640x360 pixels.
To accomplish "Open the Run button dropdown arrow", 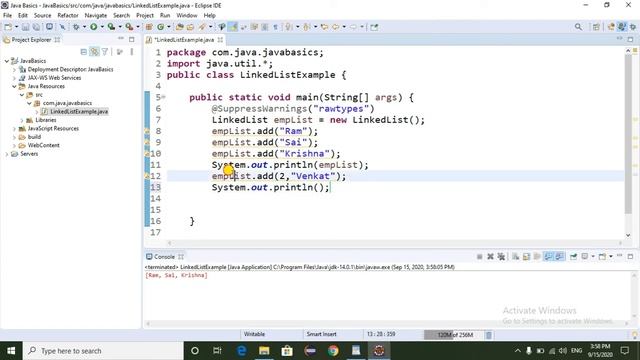I will click(102, 27).
